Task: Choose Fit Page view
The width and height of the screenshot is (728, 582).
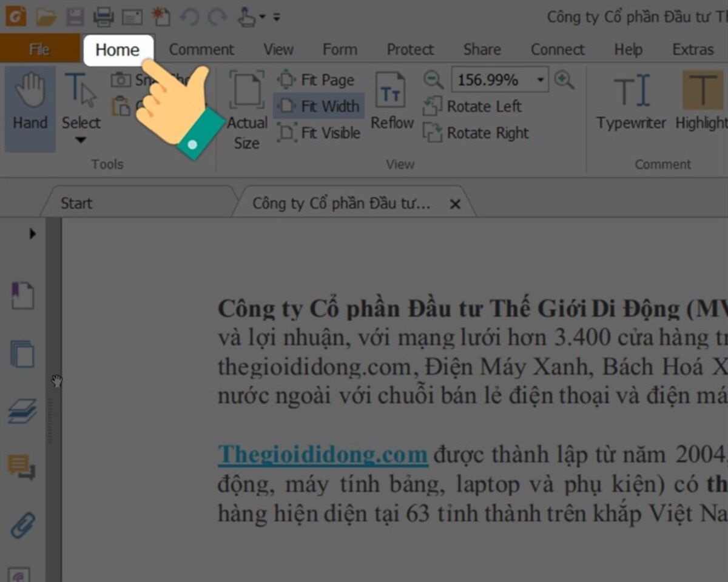Action: pos(315,80)
